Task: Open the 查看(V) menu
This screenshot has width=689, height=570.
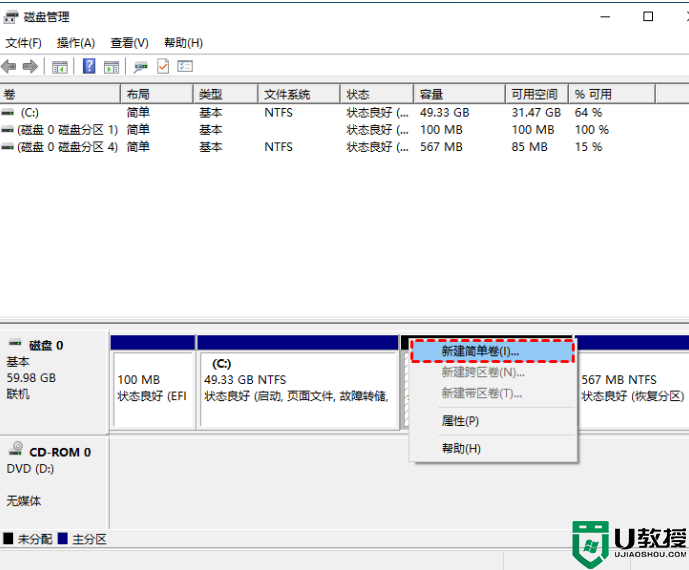Action: pyautogui.click(x=129, y=43)
